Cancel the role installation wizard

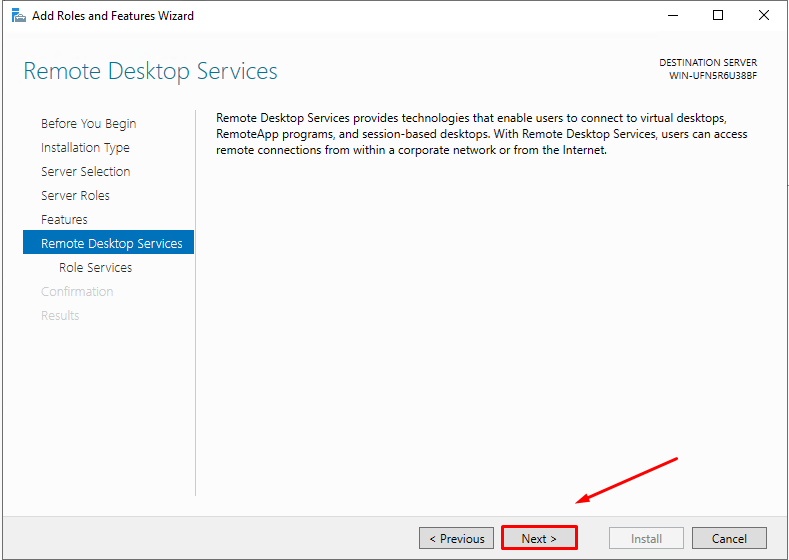coord(729,538)
